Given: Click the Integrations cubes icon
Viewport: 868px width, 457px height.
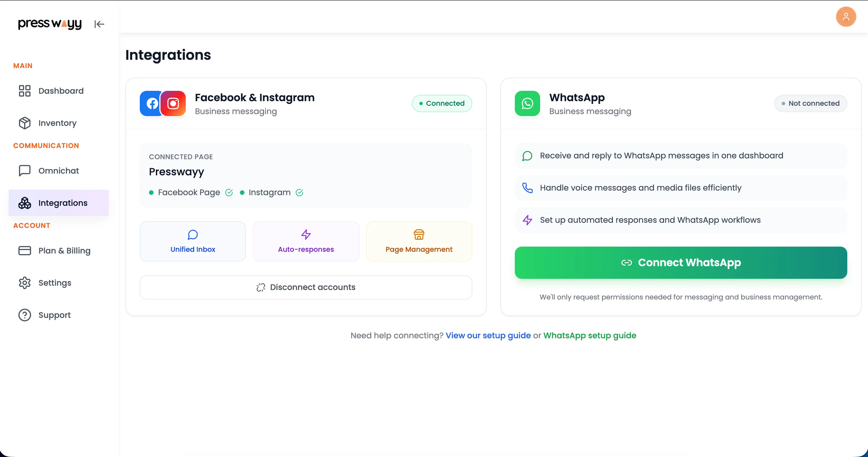Looking at the screenshot, I should (25, 203).
